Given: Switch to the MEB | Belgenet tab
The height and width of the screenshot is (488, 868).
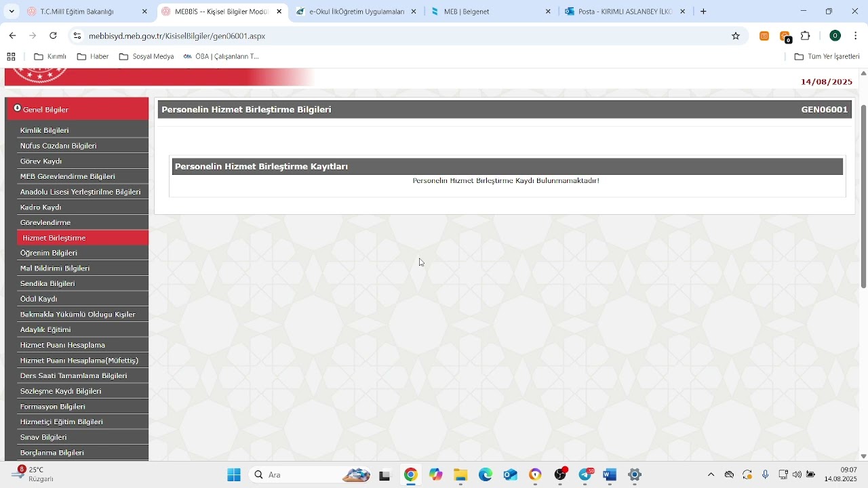Looking at the screenshot, I should click(x=491, y=12).
